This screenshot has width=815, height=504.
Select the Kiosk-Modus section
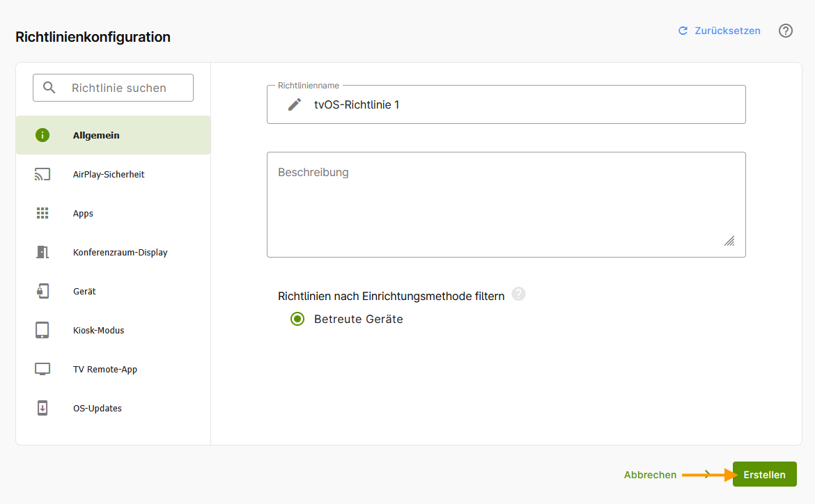click(x=114, y=330)
